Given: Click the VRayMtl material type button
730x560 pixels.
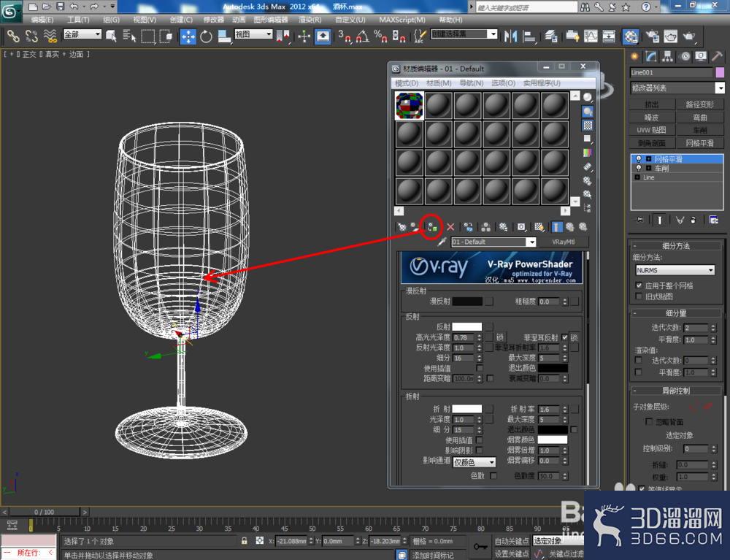Looking at the screenshot, I should pos(563,242).
